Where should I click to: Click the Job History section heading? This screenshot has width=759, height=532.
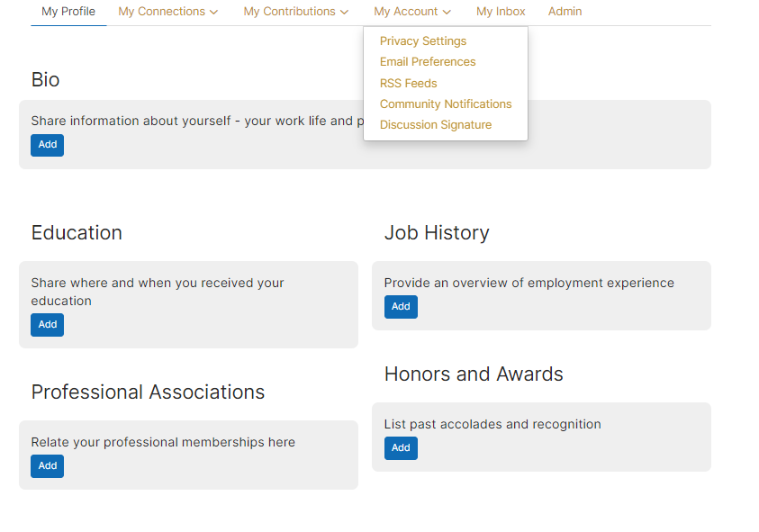(437, 233)
